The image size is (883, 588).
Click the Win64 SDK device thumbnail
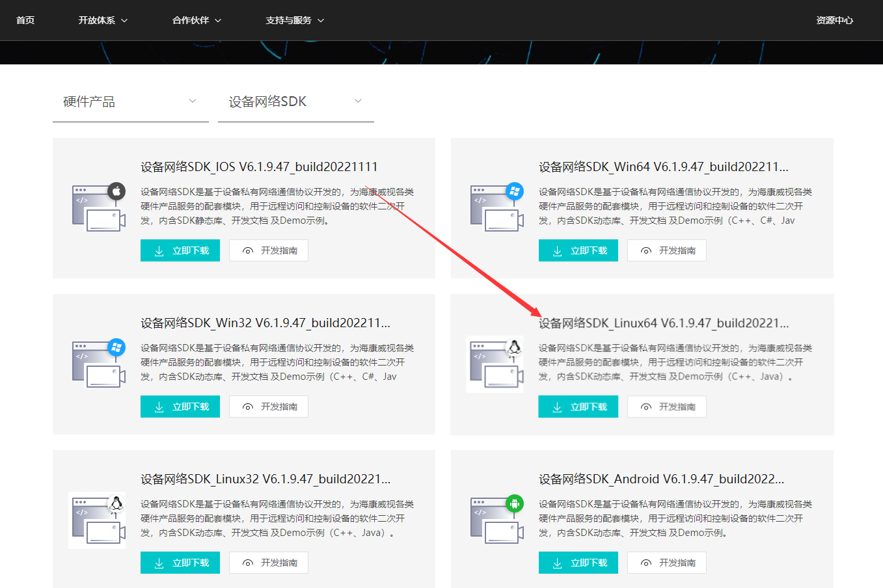click(496, 208)
